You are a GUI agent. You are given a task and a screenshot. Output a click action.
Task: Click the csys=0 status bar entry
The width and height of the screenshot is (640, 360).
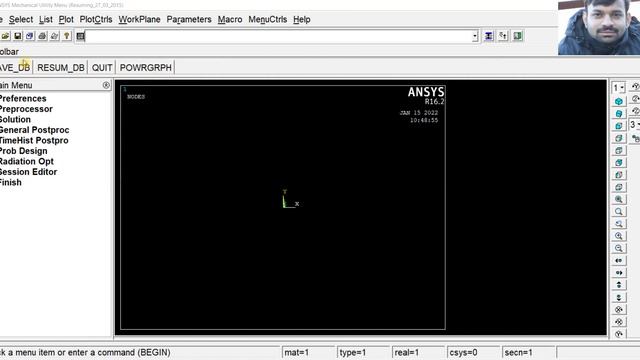[473, 352]
